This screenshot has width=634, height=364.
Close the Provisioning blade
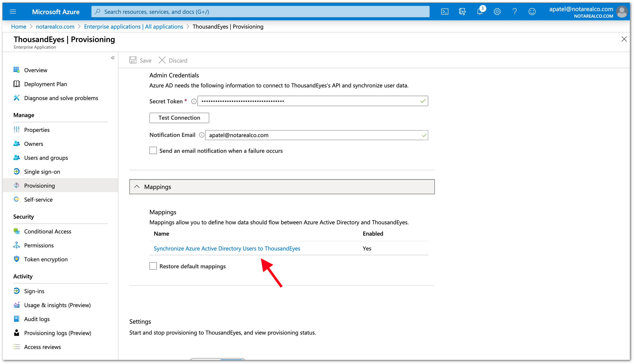[624, 39]
